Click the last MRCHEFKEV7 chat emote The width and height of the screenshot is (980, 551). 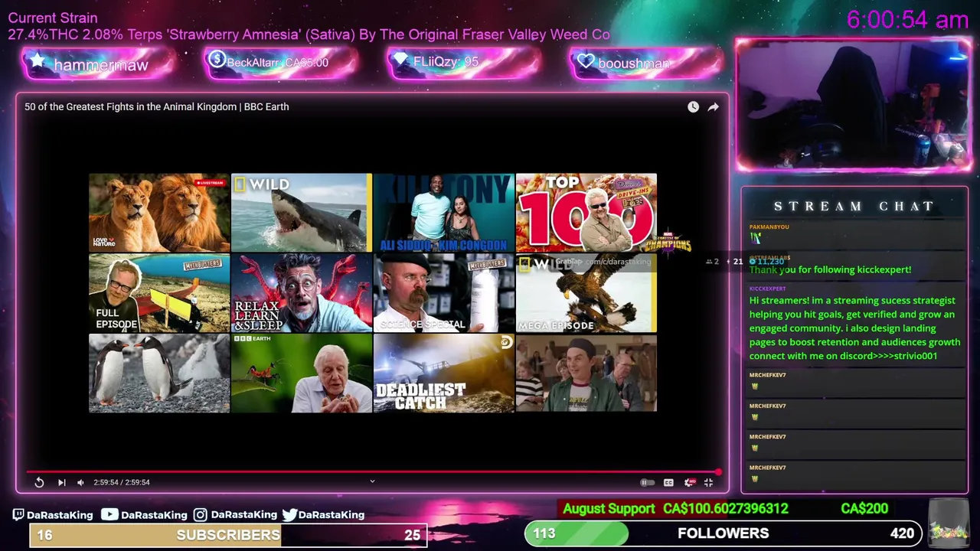pos(754,479)
